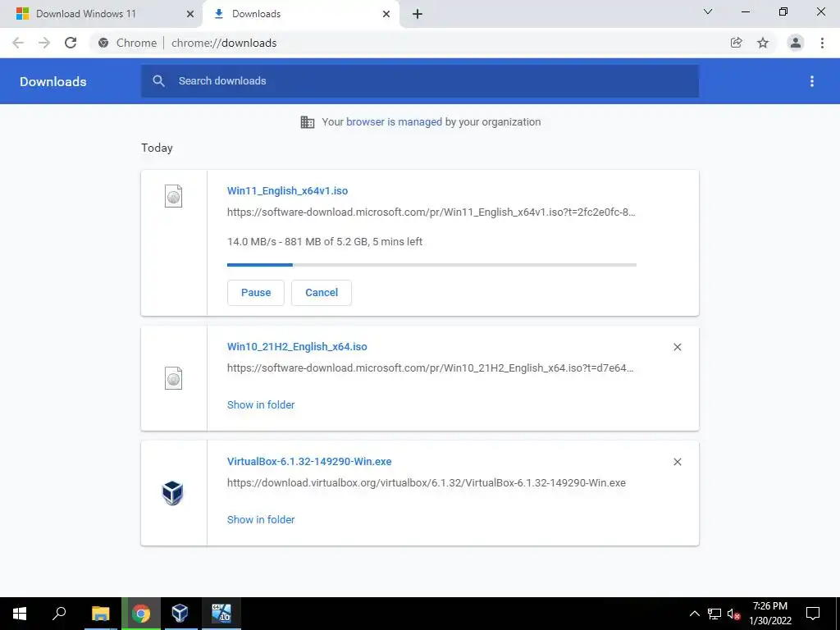
Task: Close the Downloads tab
Action: [x=386, y=14]
